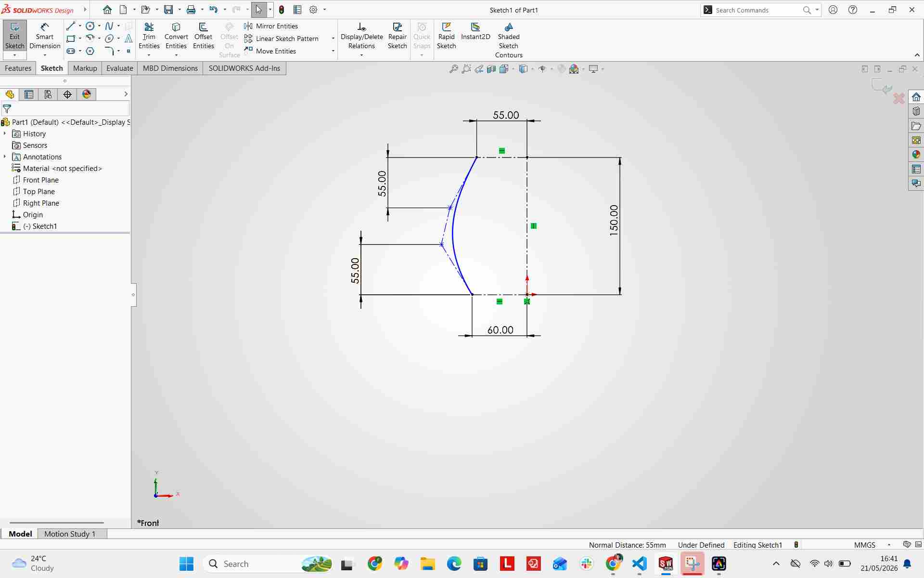Select the Sketch Fillet tool

(x=109, y=51)
